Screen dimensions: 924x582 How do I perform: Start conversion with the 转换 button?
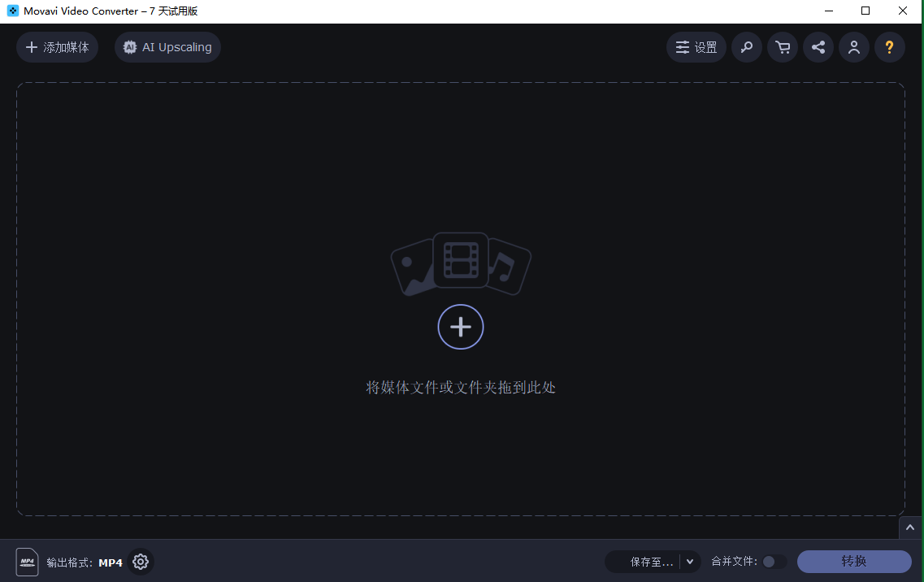(854, 561)
